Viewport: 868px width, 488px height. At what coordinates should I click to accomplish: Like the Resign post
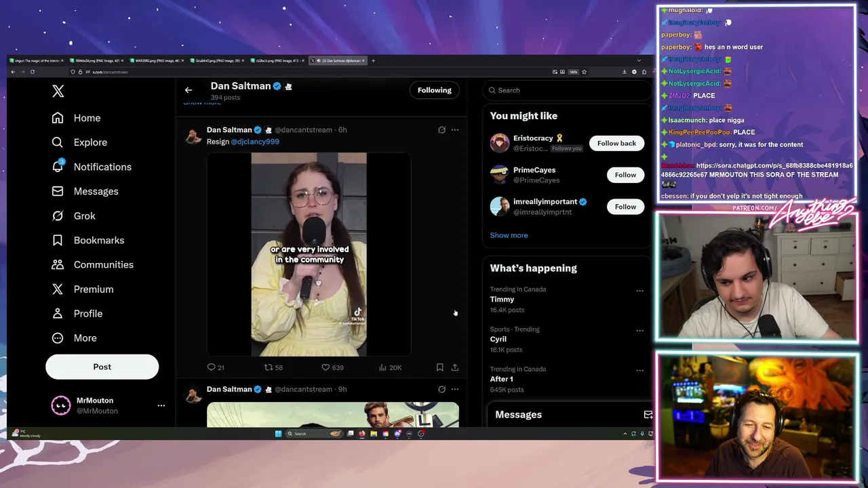coord(332,367)
